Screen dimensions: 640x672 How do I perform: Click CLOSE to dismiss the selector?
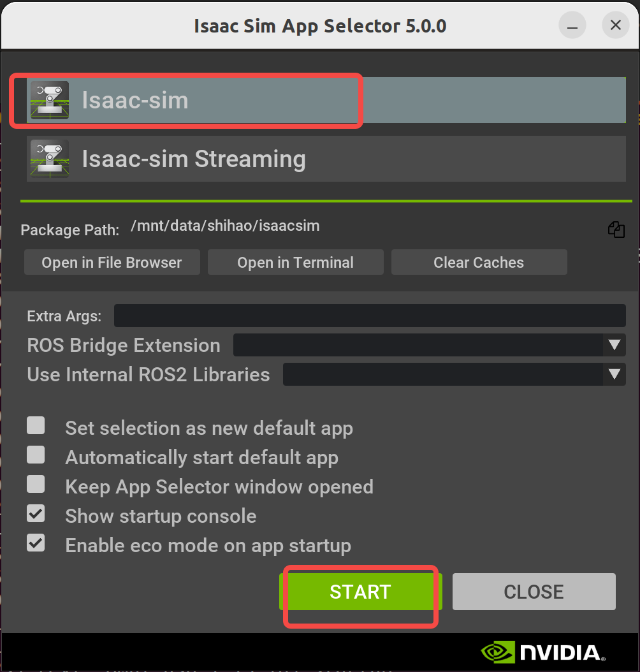click(x=534, y=592)
